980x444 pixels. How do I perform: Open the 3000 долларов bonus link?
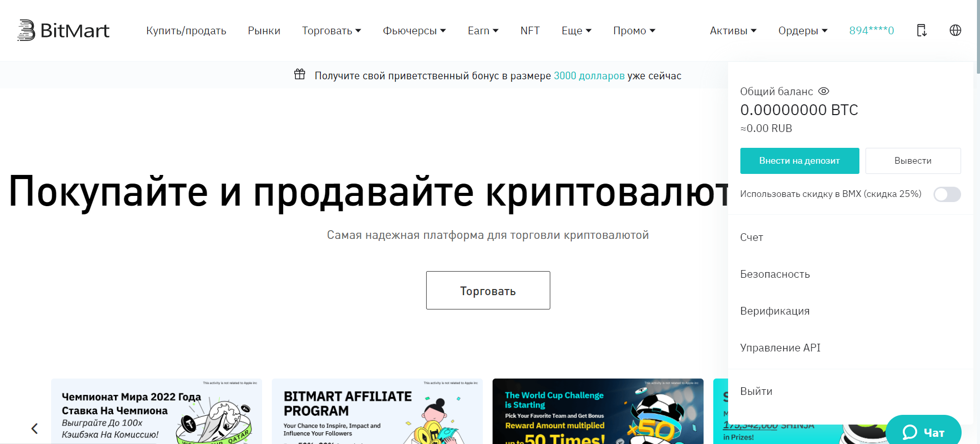589,76
